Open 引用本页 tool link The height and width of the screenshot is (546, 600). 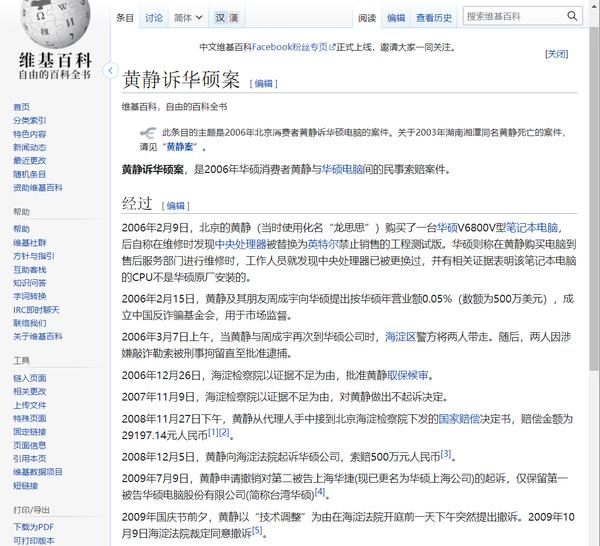[29, 458]
